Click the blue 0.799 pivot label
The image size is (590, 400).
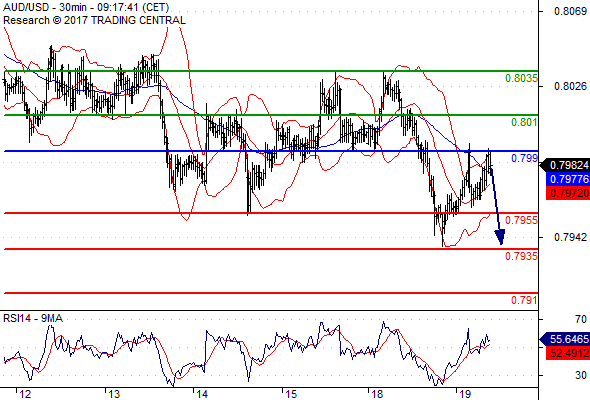524,158
